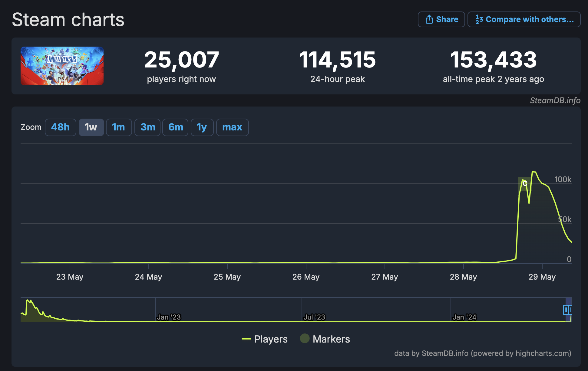This screenshot has width=588, height=371.
Task: Toggle the Markers legend item
Action: pos(331,339)
